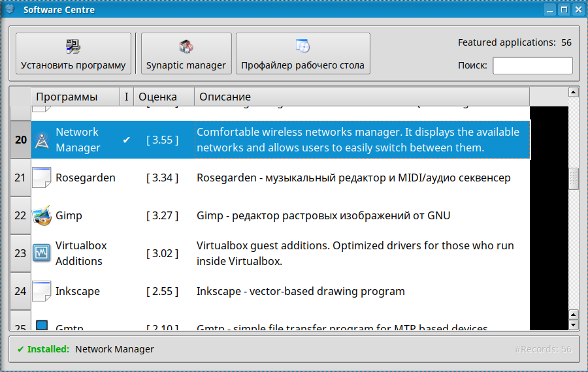Image resolution: width=588 pixels, height=372 pixels.
Task: Click the I column header
Action: [x=127, y=97]
